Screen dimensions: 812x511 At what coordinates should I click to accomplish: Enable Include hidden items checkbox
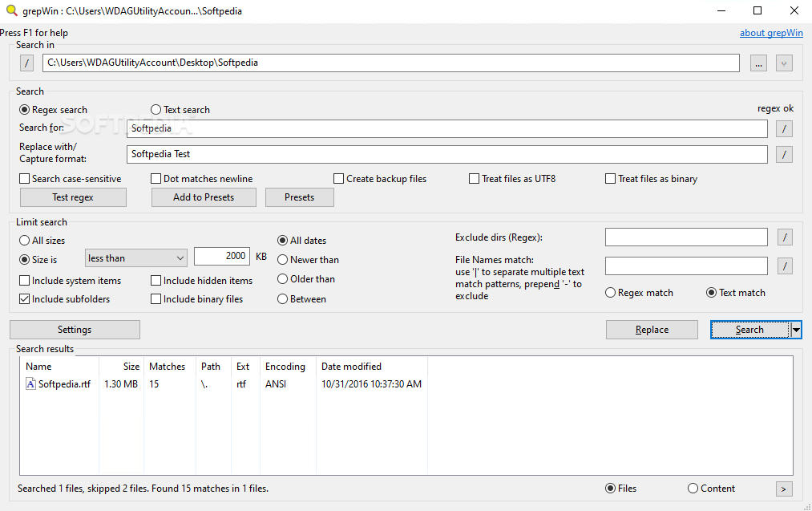[156, 281]
